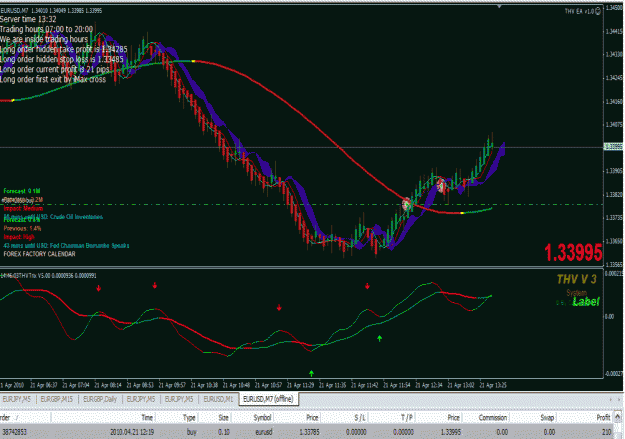
Task: Click the Previous: 1.4% label
Action: click(22, 228)
